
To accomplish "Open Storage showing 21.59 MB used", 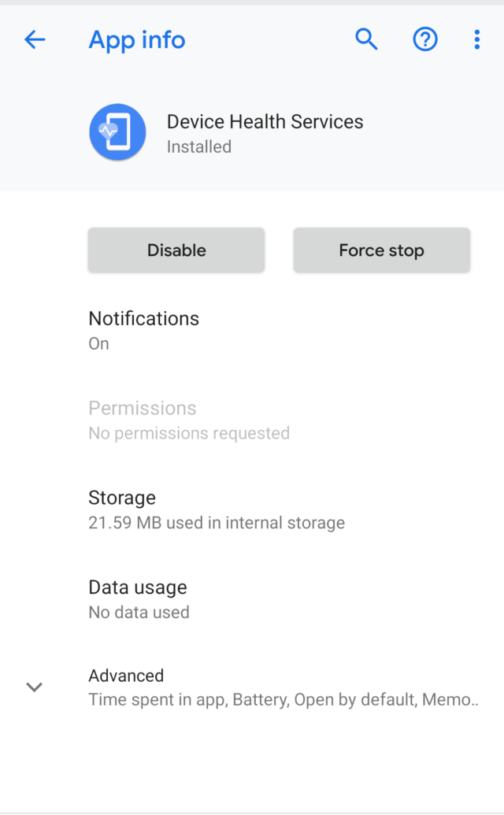I will (122, 509).
